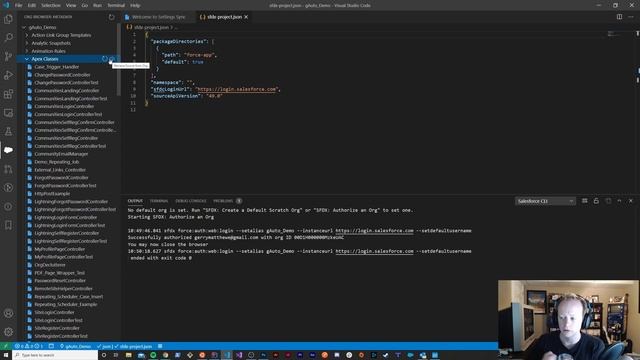Open the Remote Explorer view
Screen dimensions: 640x360
pyautogui.click(x=8, y=113)
